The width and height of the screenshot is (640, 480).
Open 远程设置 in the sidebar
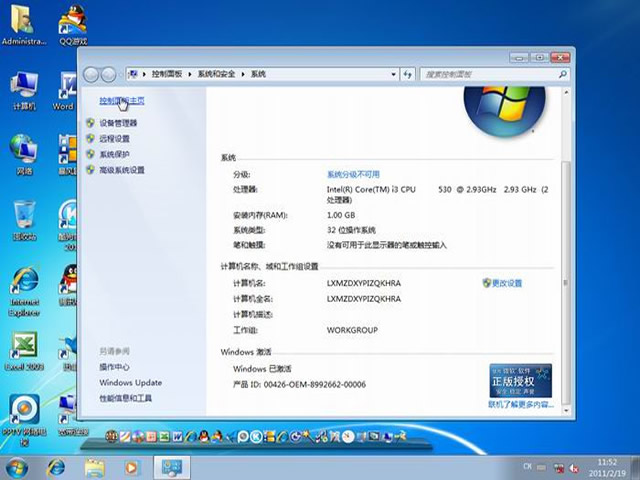pos(114,139)
